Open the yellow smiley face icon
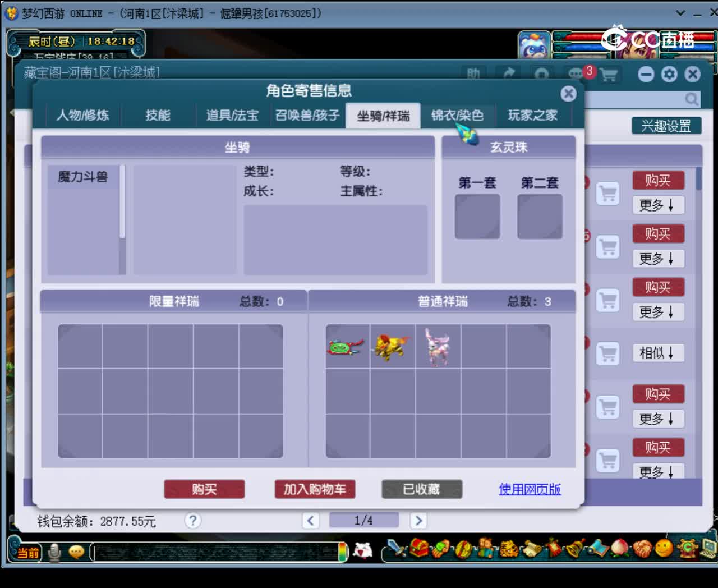The height and width of the screenshot is (588, 718). tap(664, 548)
